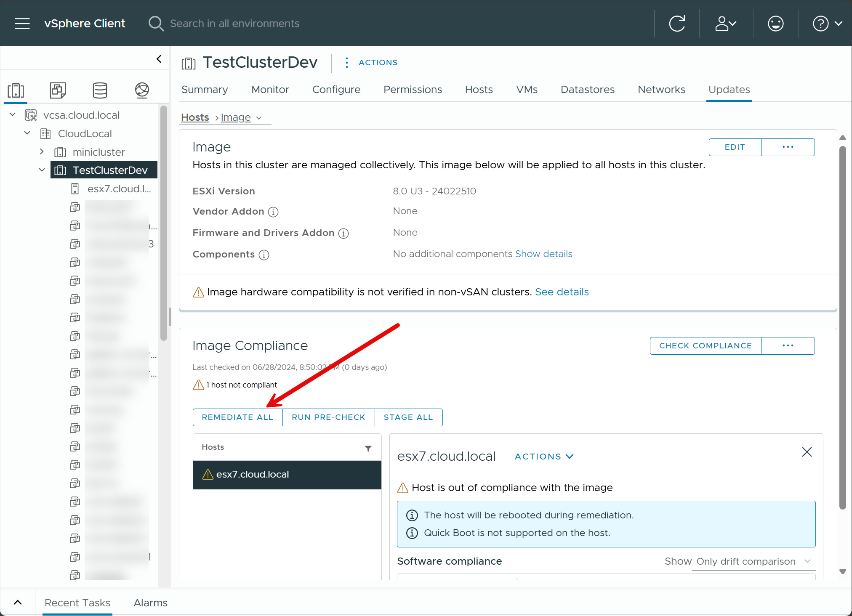This screenshot has height=616, width=852.
Task: Select the VMs and Templates inventory view
Action: [58, 90]
